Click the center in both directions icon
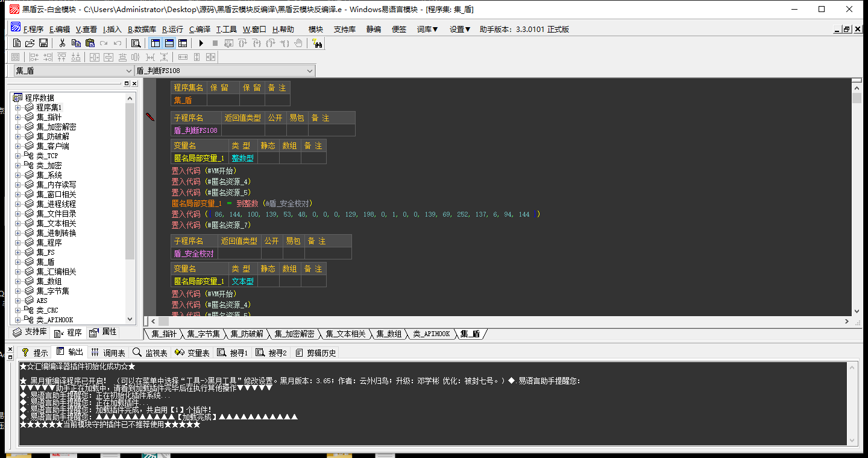 [210, 57]
